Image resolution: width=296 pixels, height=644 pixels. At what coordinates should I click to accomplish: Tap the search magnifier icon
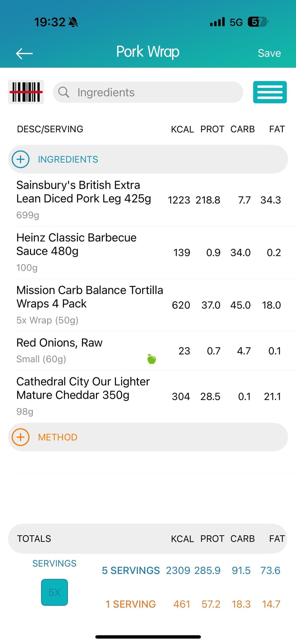[64, 92]
